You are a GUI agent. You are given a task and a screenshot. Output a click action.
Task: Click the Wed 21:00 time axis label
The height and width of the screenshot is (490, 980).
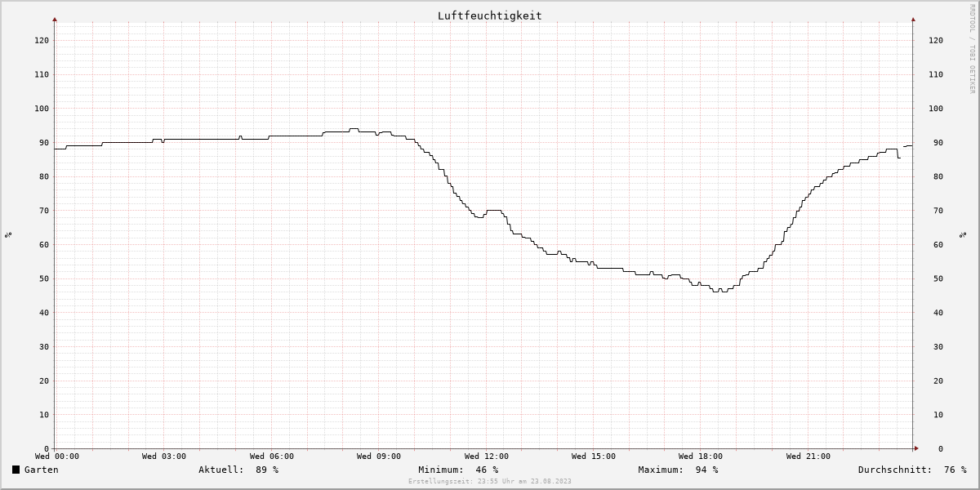[x=808, y=457]
